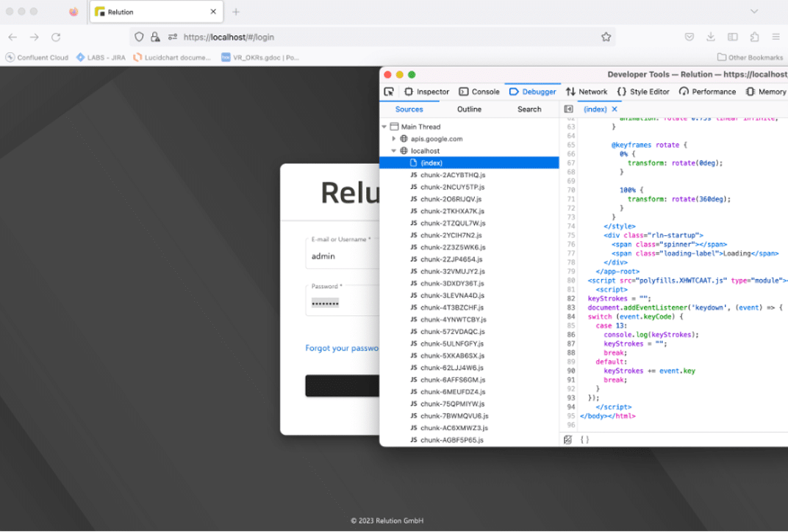Open the Pocket save icon
Image resolution: width=788 pixels, height=532 pixels.
689,37
